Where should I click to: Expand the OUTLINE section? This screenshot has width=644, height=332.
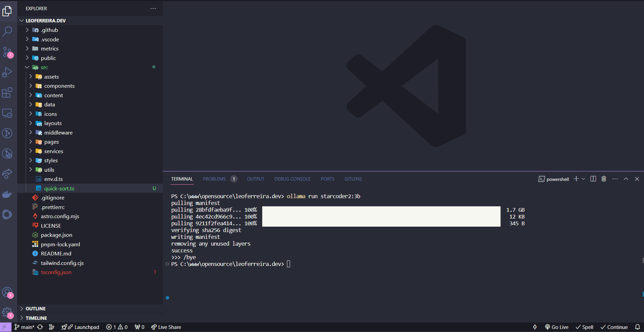[x=90, y=309]
